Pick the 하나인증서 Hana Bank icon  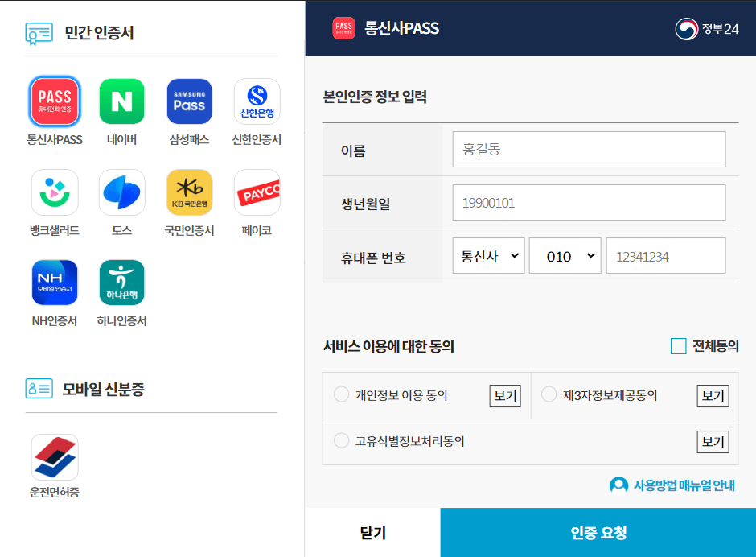(122, 283)
